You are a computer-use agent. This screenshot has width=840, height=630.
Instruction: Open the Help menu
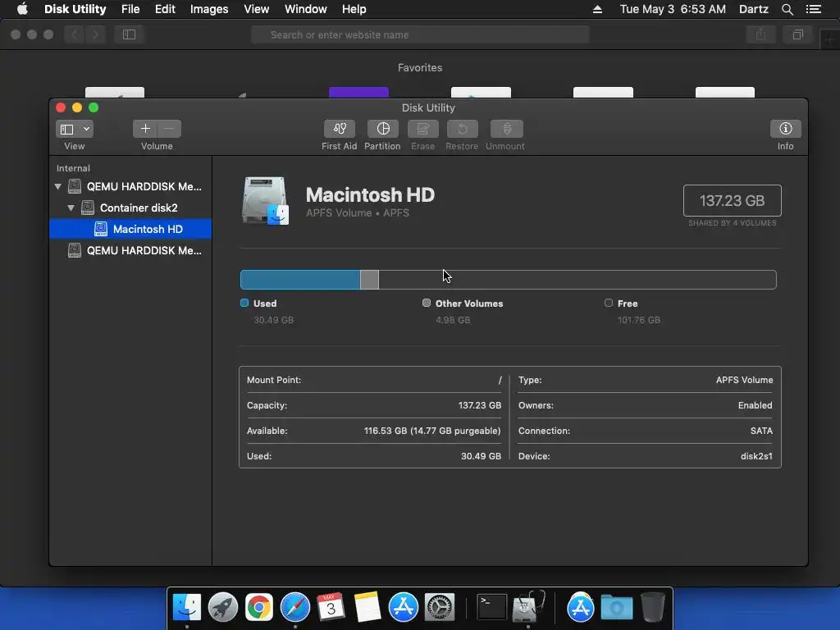354,9
